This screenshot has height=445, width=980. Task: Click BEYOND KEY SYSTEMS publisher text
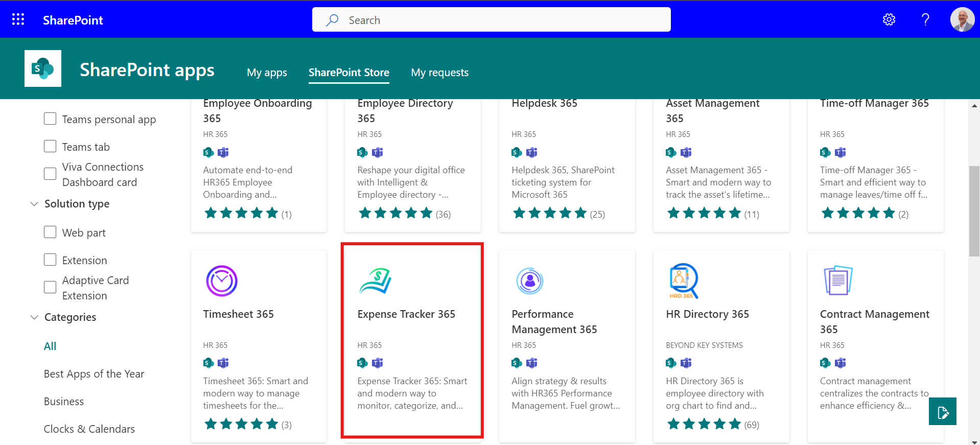704,345
